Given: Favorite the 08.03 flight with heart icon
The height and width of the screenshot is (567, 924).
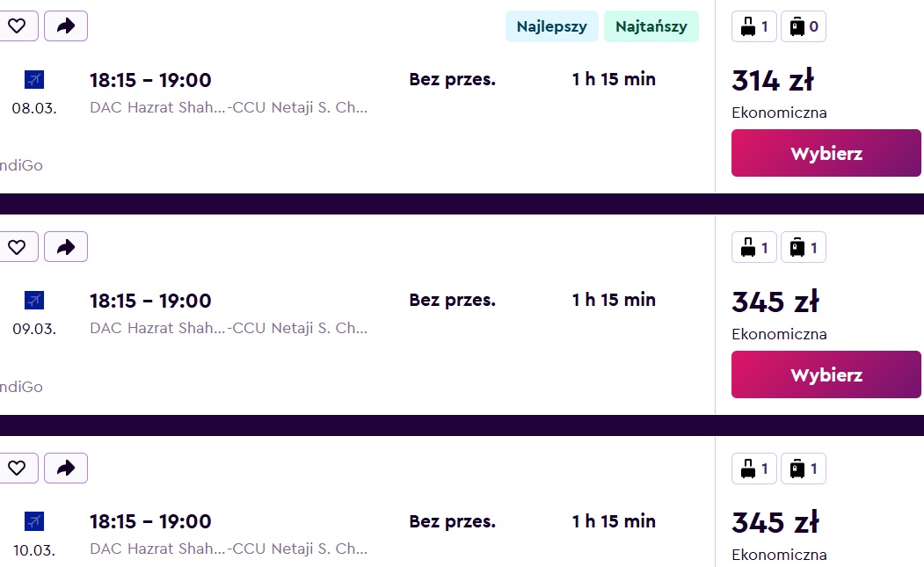Looking at the screenshot, I should pyautogui.click(x=18, y=26).
